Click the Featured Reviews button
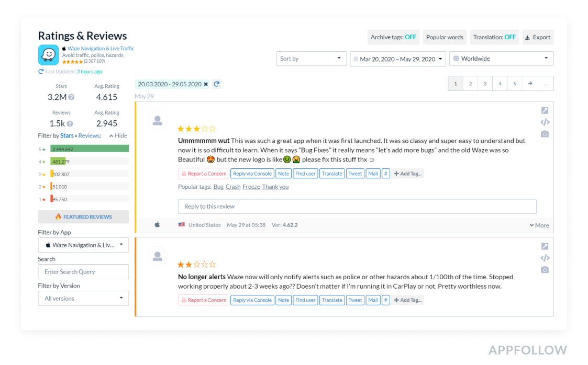Viewport: 588px width, 365px height. pos(83,217)
